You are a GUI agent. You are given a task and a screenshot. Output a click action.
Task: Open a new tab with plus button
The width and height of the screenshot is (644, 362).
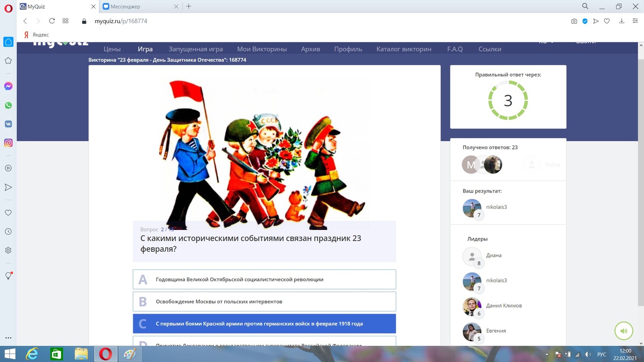188,6
